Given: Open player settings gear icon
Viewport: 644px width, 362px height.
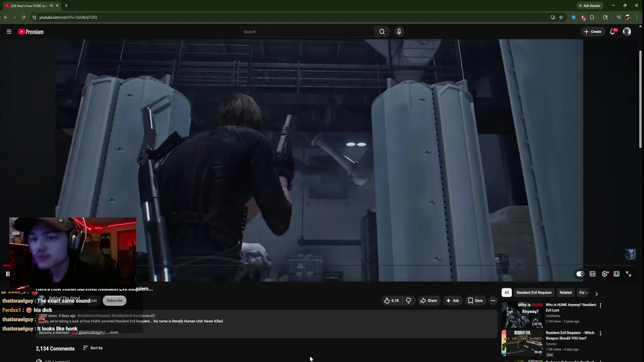Looking at the screenshot, I should click(605, 274).
